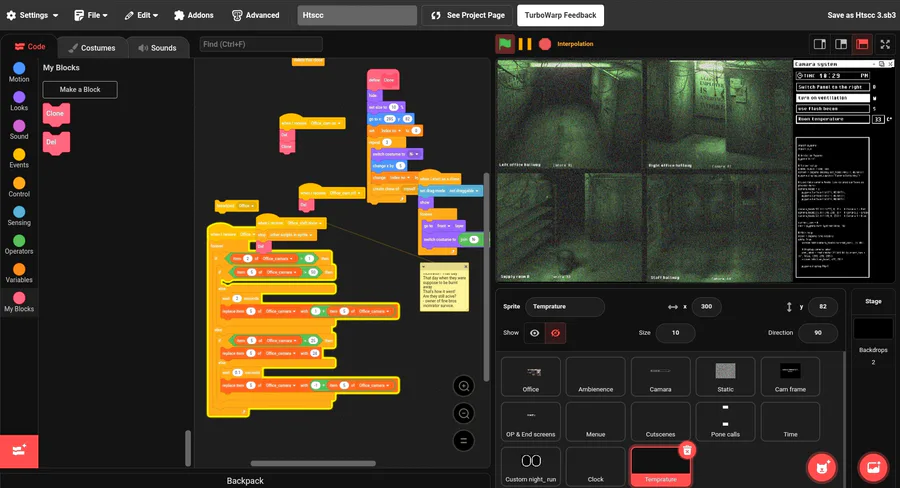Switch to small stage layout

[x=820, y=44]
